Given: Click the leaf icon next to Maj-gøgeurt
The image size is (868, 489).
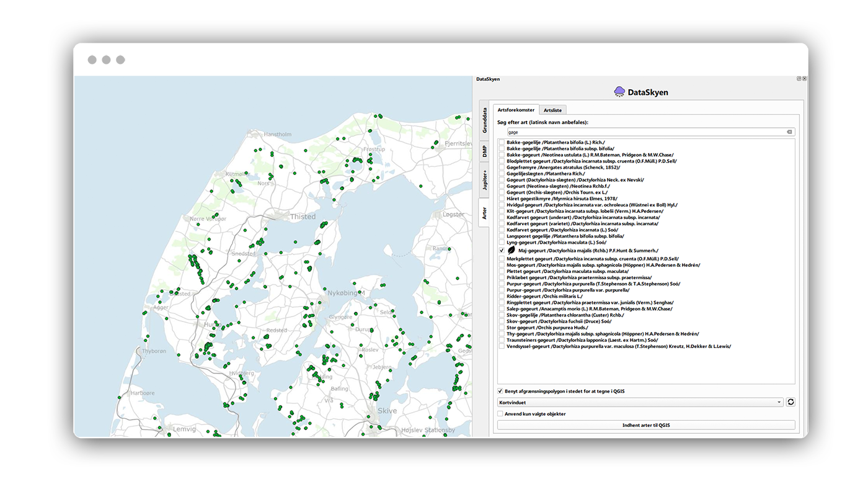Looking at the screenshot, I should (x=511, y=251).
